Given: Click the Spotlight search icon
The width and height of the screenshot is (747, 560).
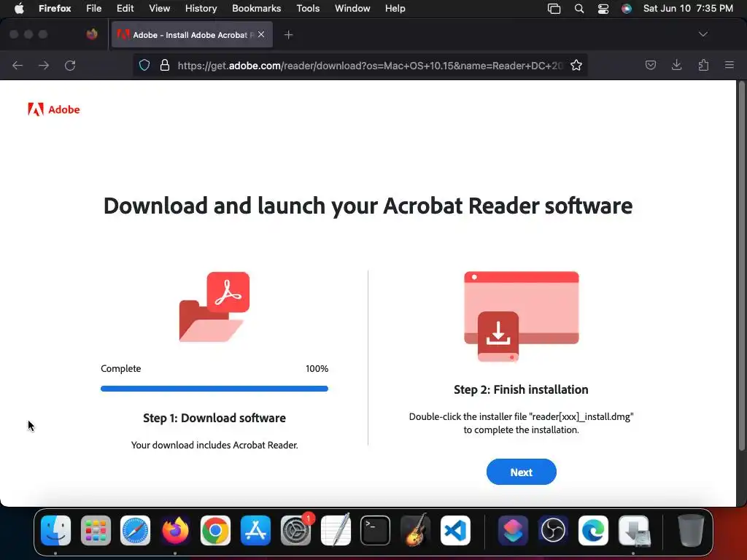Looking at the screenshot, I should [578, 9].
